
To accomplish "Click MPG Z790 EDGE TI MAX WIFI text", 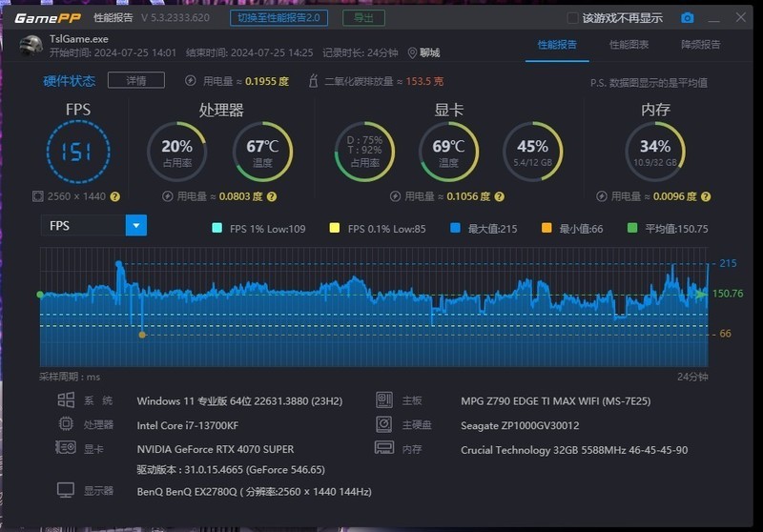I will coord(556,401).
